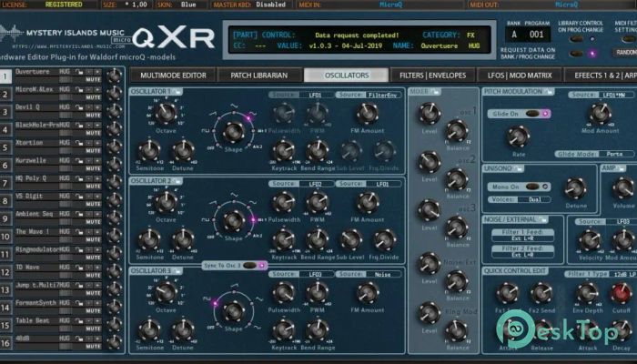Open the Filters | Envelopes tab
Viewport: 637px width, 364px height.
pyautogui.click(x=432, y=76)
